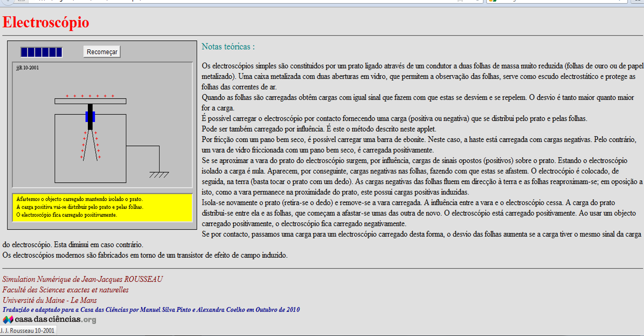Click the line starting 'Isola-se novamente o prato'
The image size is (644, 336).
(408, 203)
